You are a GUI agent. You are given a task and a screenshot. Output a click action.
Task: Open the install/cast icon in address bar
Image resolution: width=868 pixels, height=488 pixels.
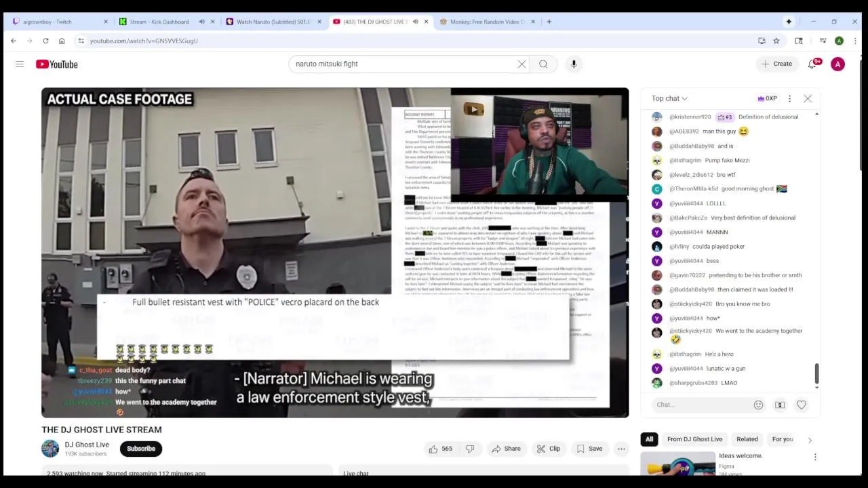[762, 41]
